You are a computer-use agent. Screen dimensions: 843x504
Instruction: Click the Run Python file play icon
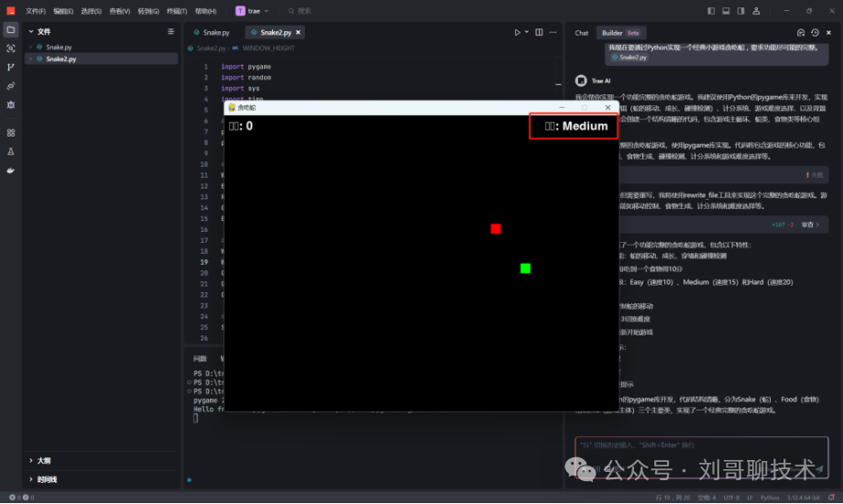click(x=517, y=32)
